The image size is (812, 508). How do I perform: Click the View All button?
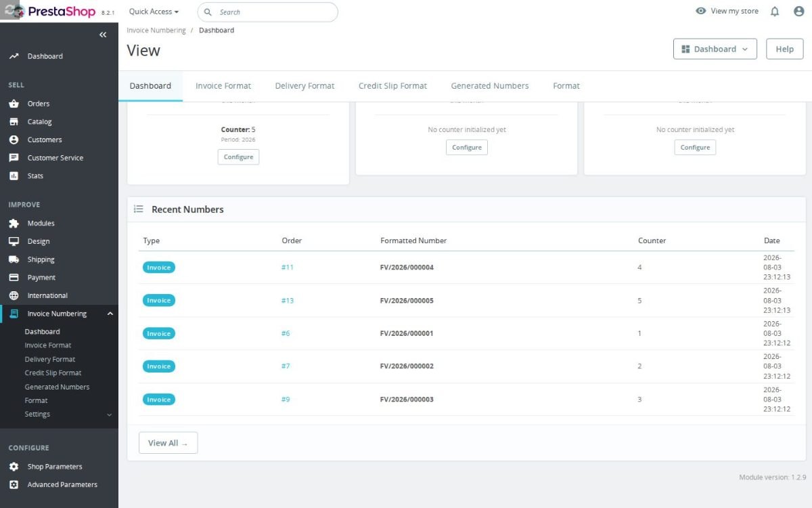click(168, 443)
